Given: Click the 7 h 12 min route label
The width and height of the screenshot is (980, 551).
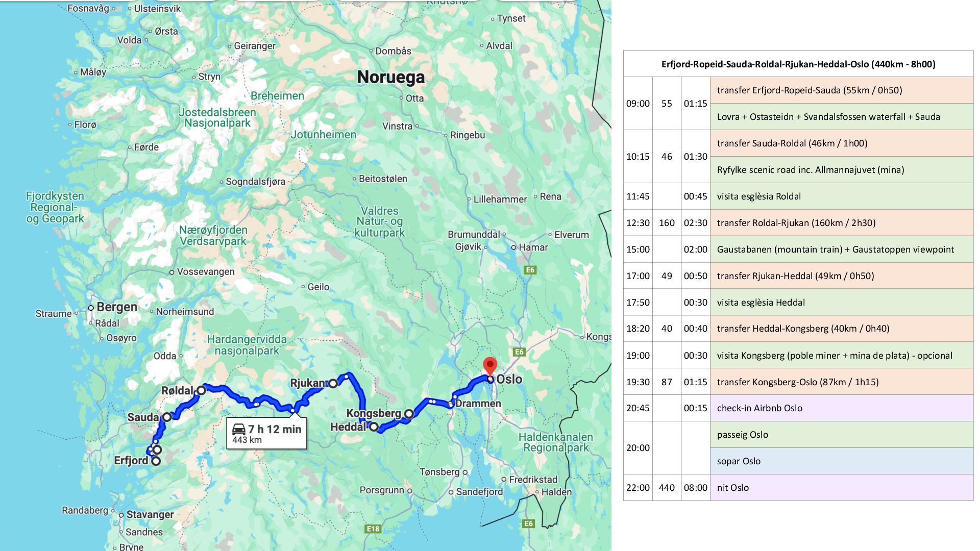Looking at the screenshot, I should [275, 429].
